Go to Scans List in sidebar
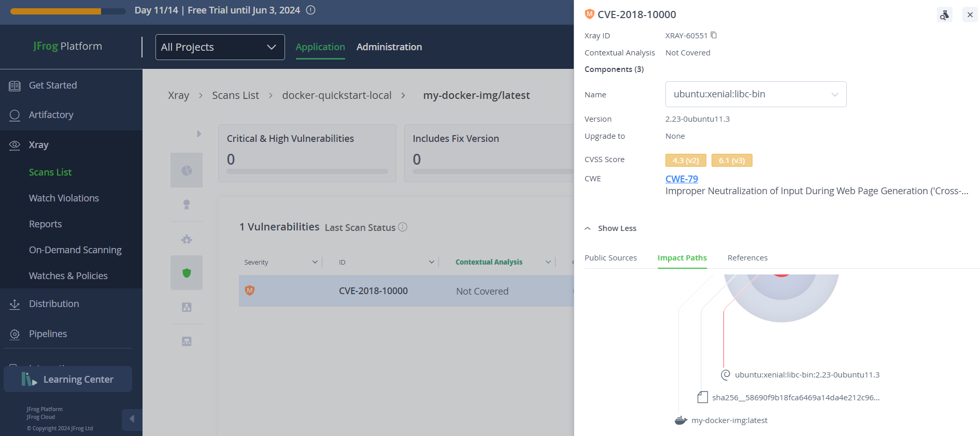 point(50,172)
